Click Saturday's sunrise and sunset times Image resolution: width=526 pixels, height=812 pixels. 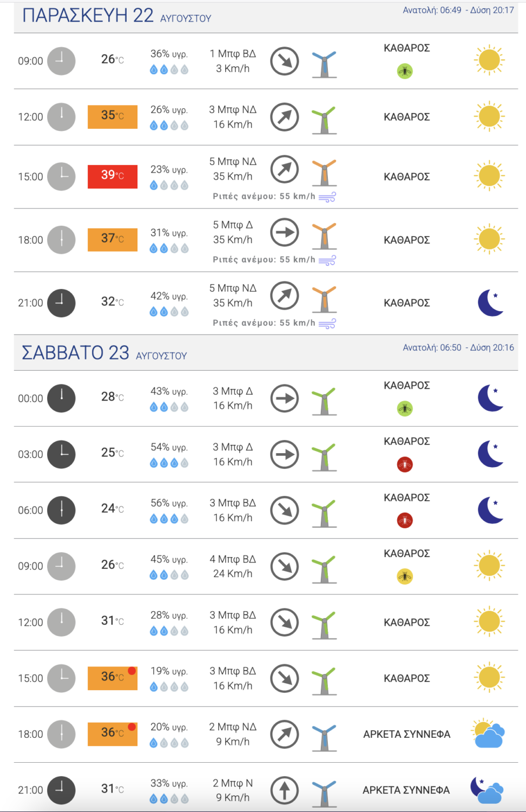pyautogui.click(x=458, y=348)
